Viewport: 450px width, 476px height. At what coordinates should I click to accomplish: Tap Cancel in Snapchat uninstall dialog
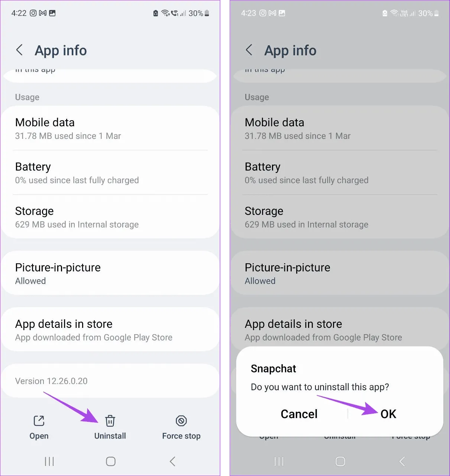299,414
